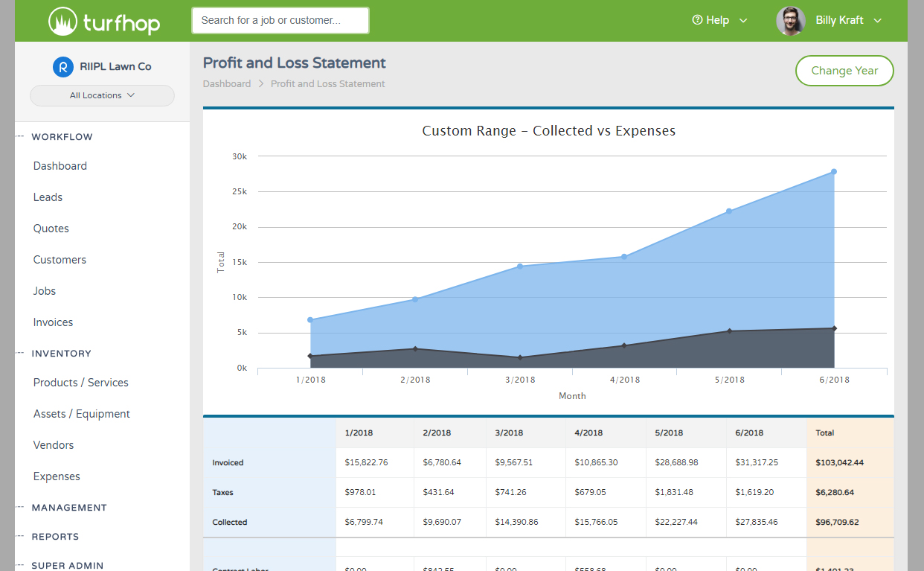
Task: Click inside the job search field
Action: [x=280, y=20]
